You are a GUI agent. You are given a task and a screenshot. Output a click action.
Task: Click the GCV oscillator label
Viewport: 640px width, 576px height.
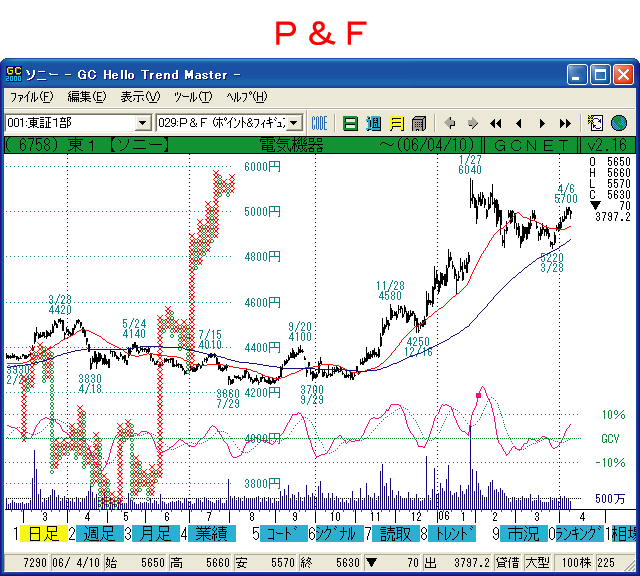(x=610, y=439)
